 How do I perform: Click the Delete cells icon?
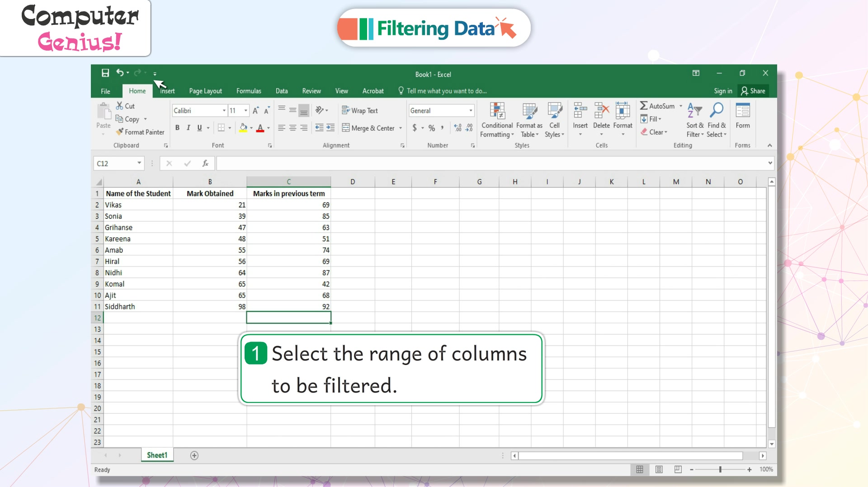pos(601,110)
